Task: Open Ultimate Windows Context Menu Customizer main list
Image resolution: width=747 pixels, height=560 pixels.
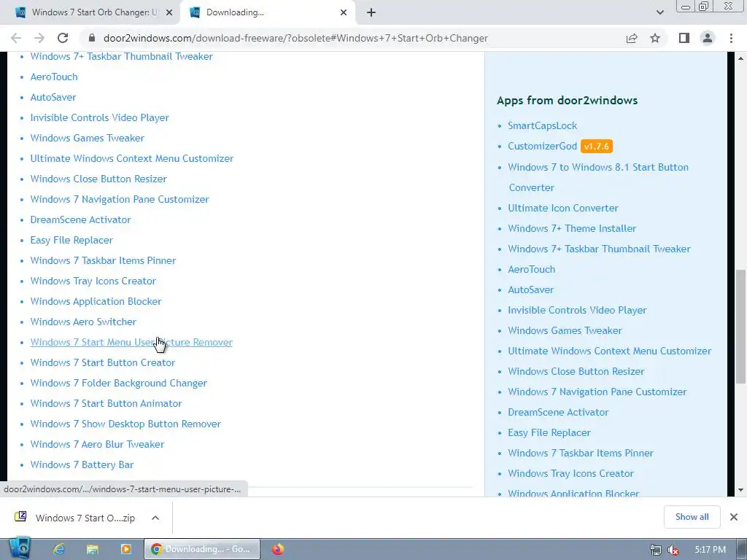Action: tap(132, 158)
